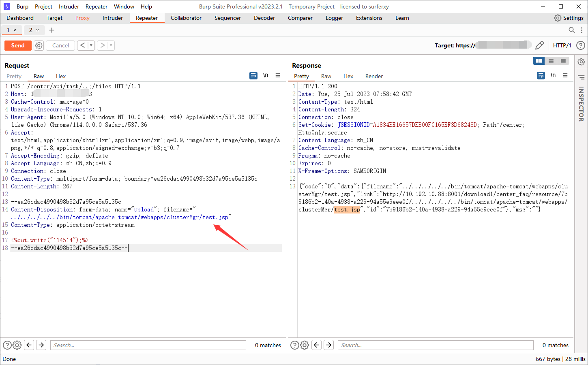Image resolution: width=588 pixels, height=365 pixels.
Task: Open request search settings gear
Action: click(x=17, y=345)
